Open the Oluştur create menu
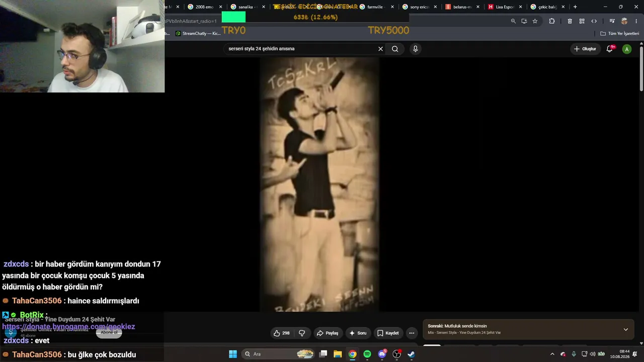Screen dimensions: 644x362 [x=585, y=49]
